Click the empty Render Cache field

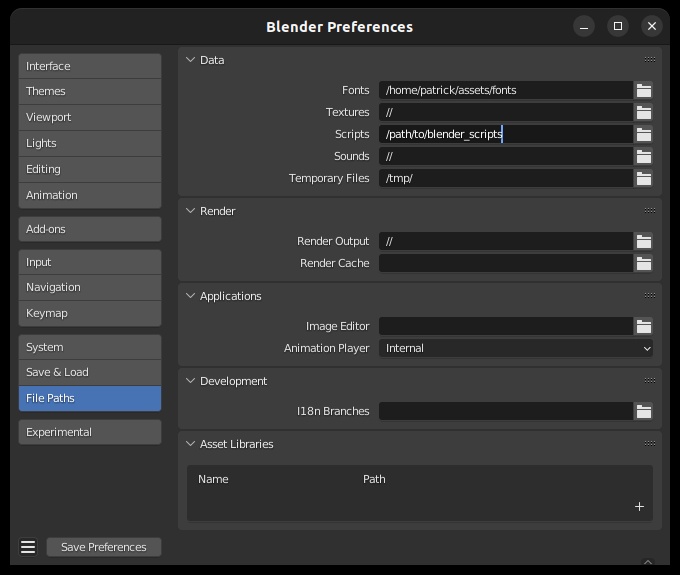506,263
